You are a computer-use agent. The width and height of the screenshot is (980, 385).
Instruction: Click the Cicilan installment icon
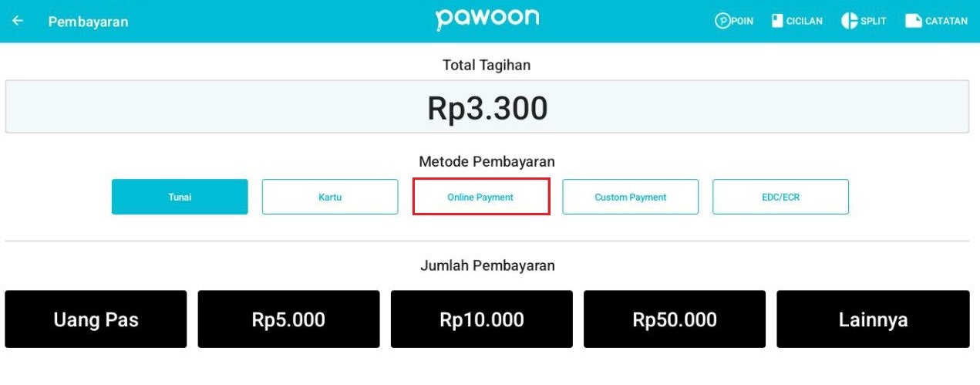point(777,21)
